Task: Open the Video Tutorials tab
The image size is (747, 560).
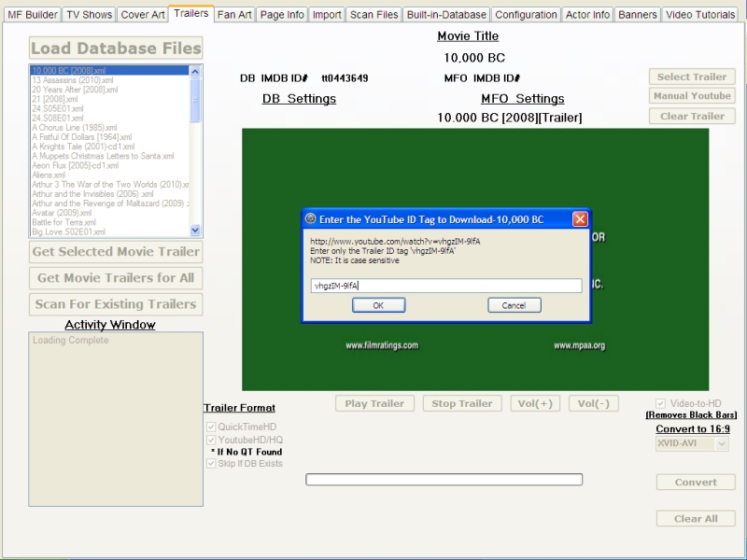Action: click(700, 15)
